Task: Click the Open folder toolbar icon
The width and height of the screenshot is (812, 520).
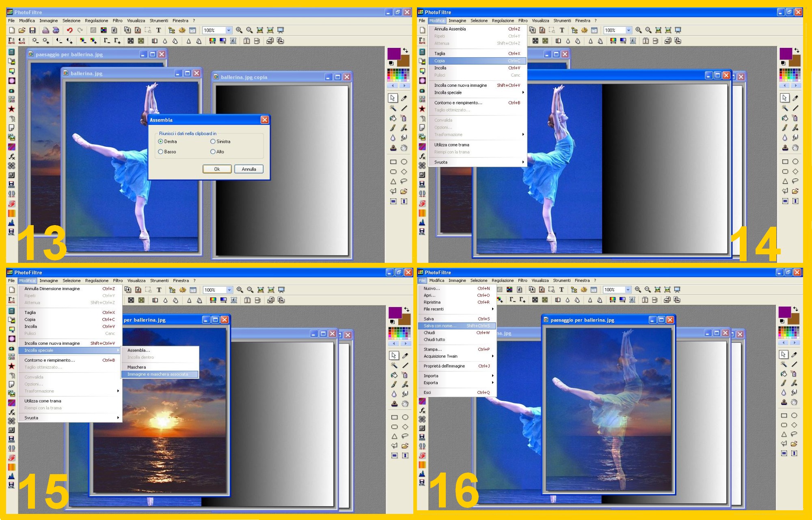Action: pyautogui.click(x=22, y=30)
